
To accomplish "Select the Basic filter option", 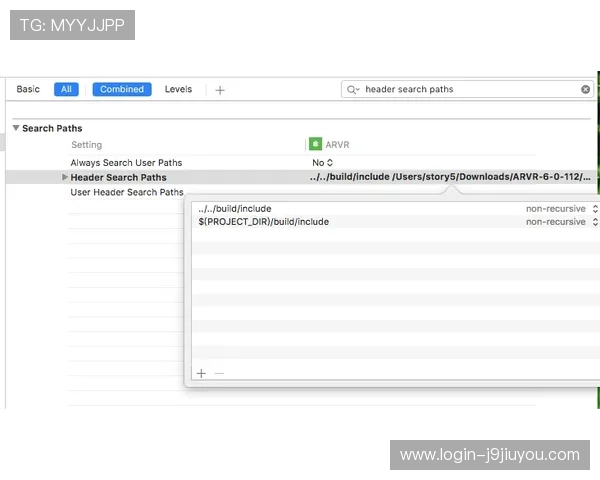I will pyautogui.click(x=28, y=89).
